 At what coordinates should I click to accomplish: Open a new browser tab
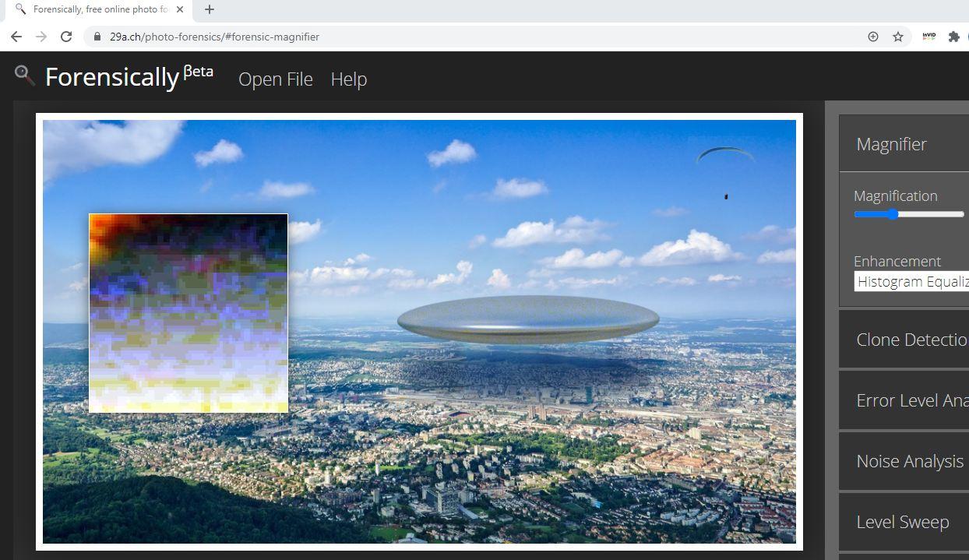click(209, 9)
